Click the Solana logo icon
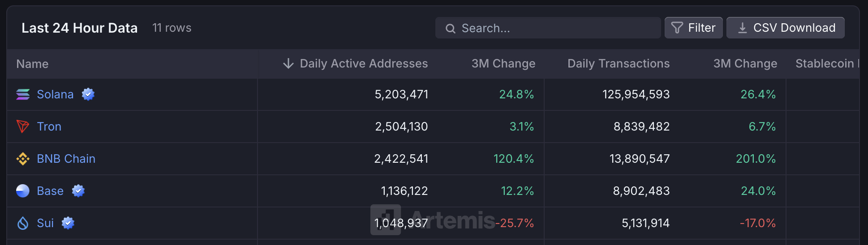The height and width of the screenshot is (245, 868). [x=23, y=94]
